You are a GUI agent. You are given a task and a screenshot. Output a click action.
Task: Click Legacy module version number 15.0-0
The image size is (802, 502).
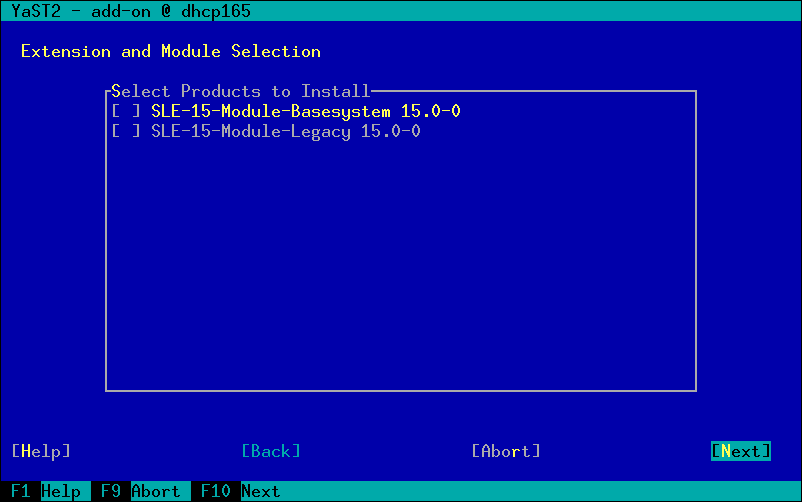click(x=390, y=131)
